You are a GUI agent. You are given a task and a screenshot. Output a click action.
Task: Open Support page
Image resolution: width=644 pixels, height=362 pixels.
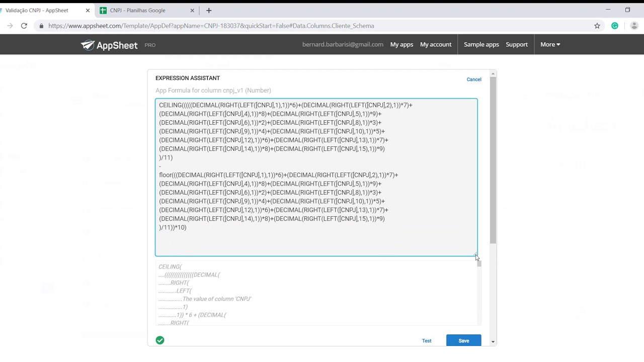[x=517, y=44]
